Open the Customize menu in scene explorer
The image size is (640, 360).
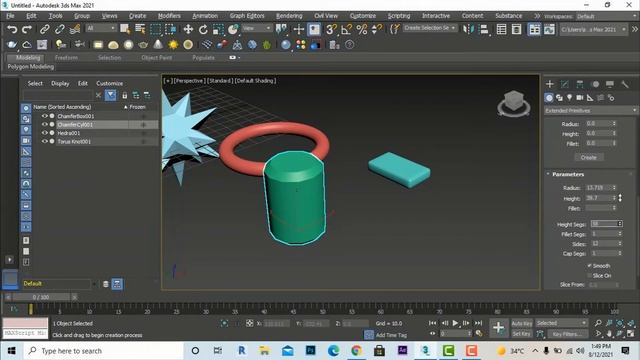pyautogui.click(x=109, y=83)
